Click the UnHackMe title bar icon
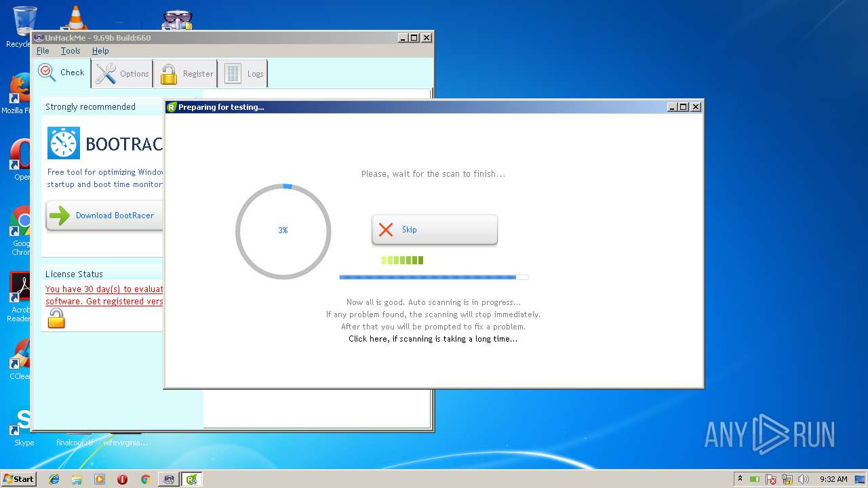 [x=39, y=38]
